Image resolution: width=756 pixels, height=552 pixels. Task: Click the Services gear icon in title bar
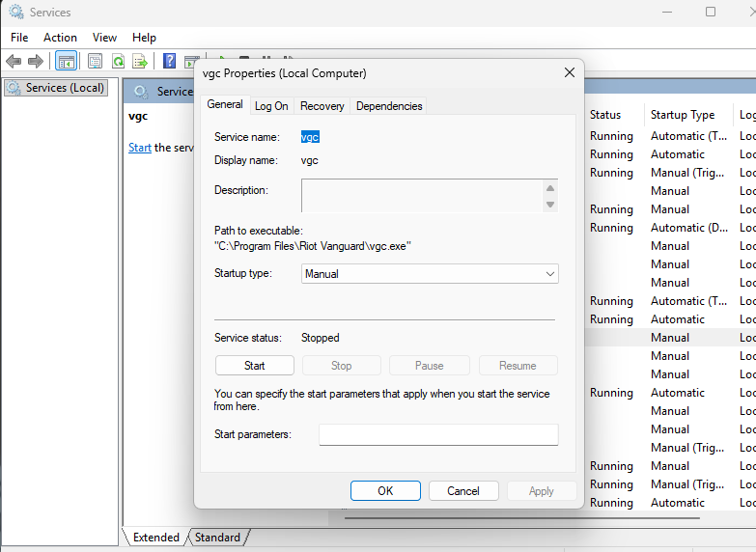[15, 12]
